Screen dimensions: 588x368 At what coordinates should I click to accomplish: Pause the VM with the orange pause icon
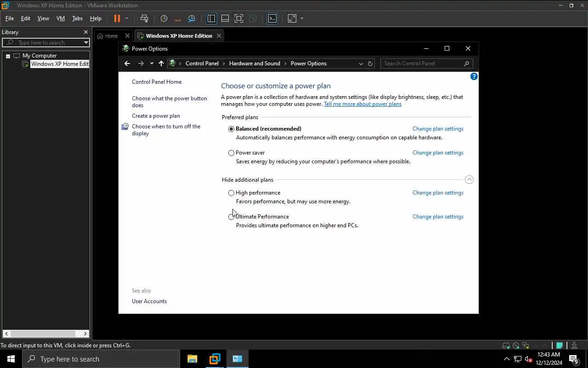tap(117, 18)
